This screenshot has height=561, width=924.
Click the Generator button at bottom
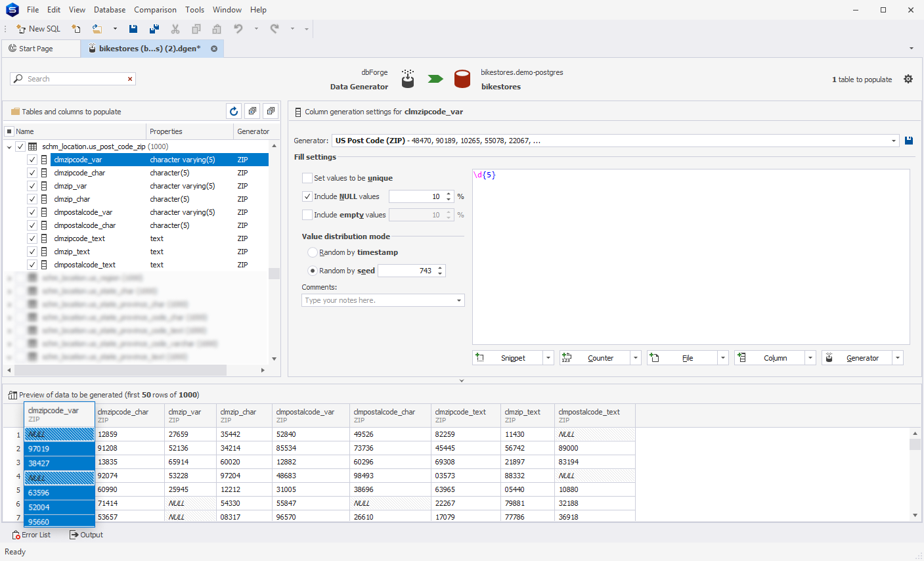pyautogui.click(x=857, y=358)
